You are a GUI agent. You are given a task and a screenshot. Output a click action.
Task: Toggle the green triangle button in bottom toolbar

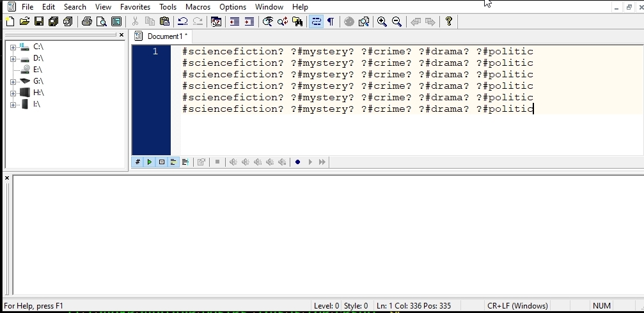coord(150,162)
